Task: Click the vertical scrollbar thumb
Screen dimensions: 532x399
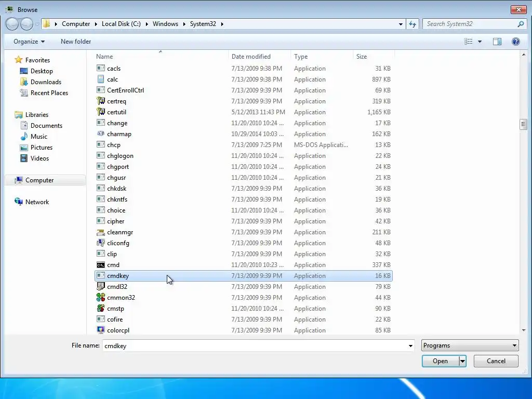Action: tap(523, 125)
